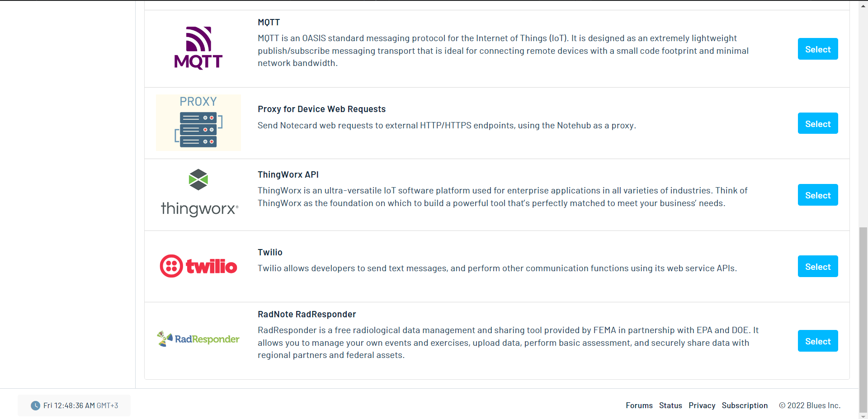Image resolution: width=868 pixels, height=419 pixels.
Task: Open the Privacy footer link
Action: pos(702,405)
